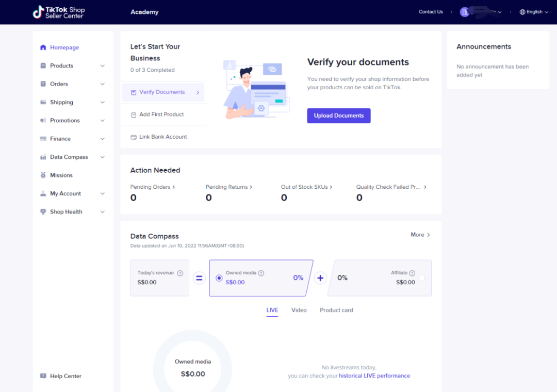Click the Shipping truck icon
Viewport: 557px width, 392px height.
43,102
